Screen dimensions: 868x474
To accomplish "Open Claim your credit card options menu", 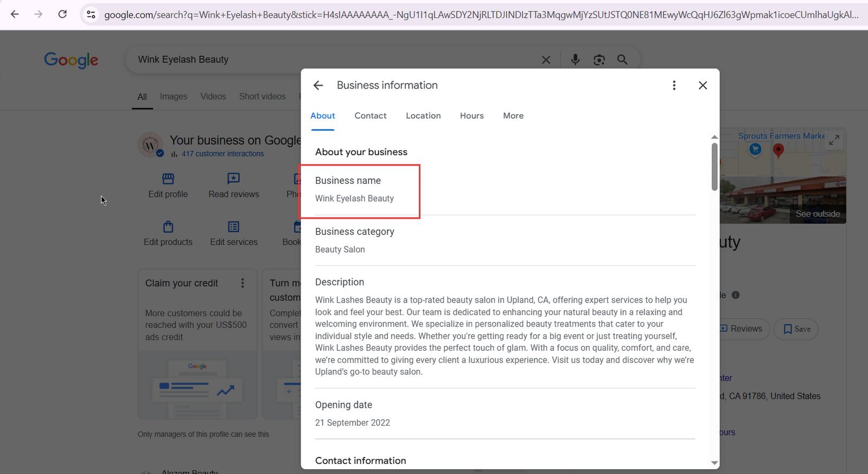I will 242,283.
